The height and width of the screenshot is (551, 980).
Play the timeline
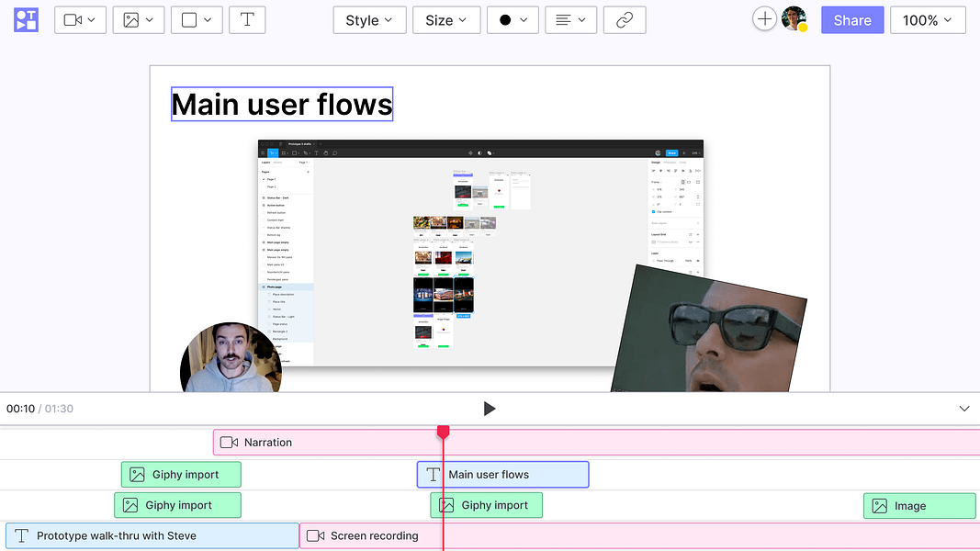490,409
